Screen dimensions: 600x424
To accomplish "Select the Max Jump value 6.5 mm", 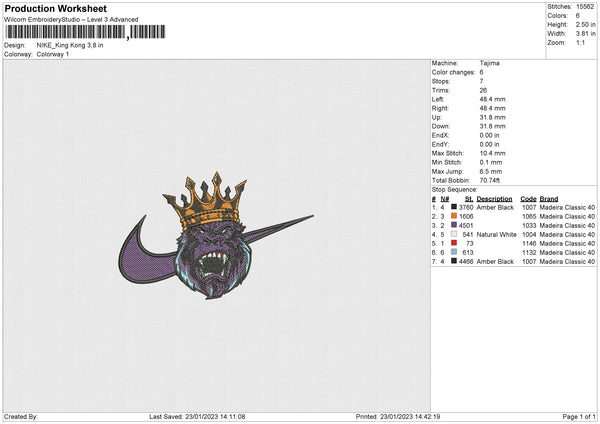I will (x=491, y=171).
